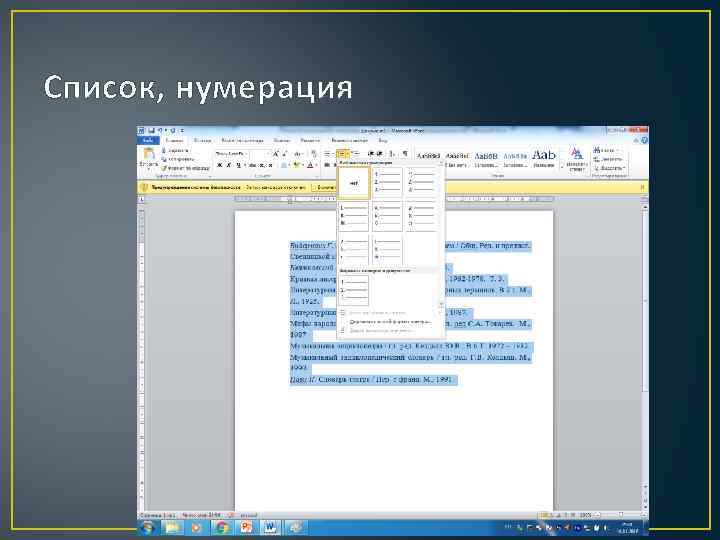Select the '1. 2. 3.' numbering format

pyautogui.click(x=388, y=183)
